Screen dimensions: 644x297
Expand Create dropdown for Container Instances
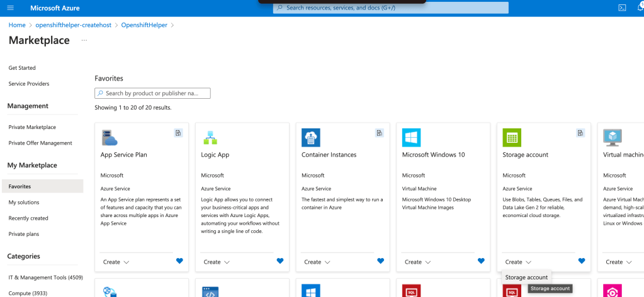tap(317, 262)
